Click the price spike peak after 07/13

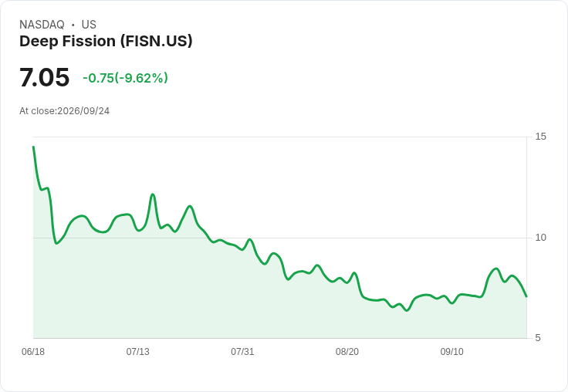[153, 194]
